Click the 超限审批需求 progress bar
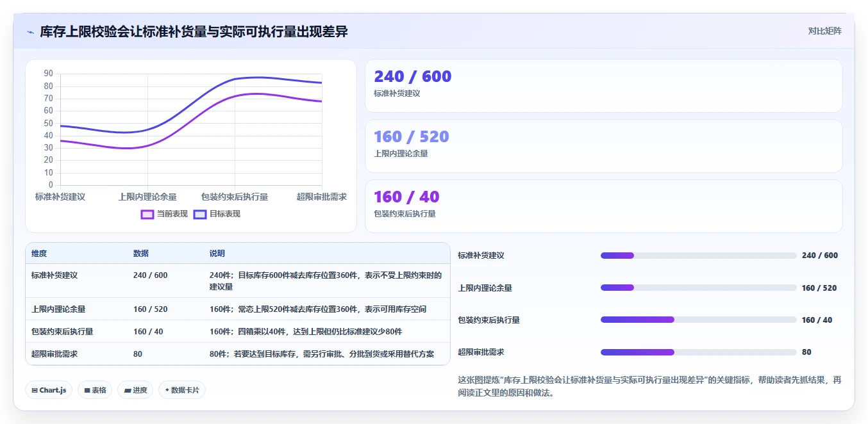 (x=699, y=352)
